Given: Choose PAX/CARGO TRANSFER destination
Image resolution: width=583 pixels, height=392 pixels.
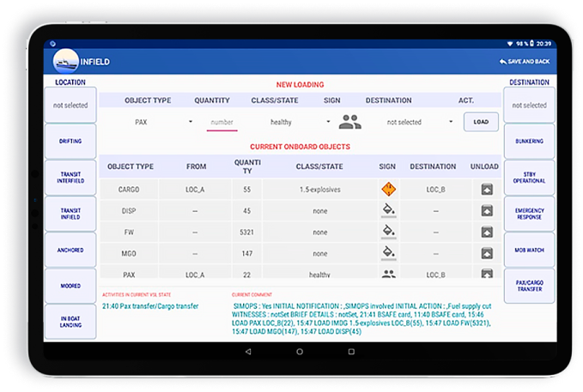Looking at the screenshot, I should [x=529, y=286].
